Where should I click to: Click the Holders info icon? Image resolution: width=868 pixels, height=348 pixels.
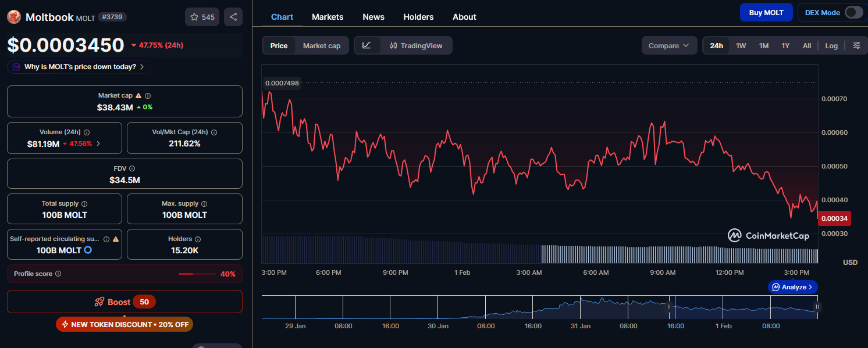coord(198,239)
